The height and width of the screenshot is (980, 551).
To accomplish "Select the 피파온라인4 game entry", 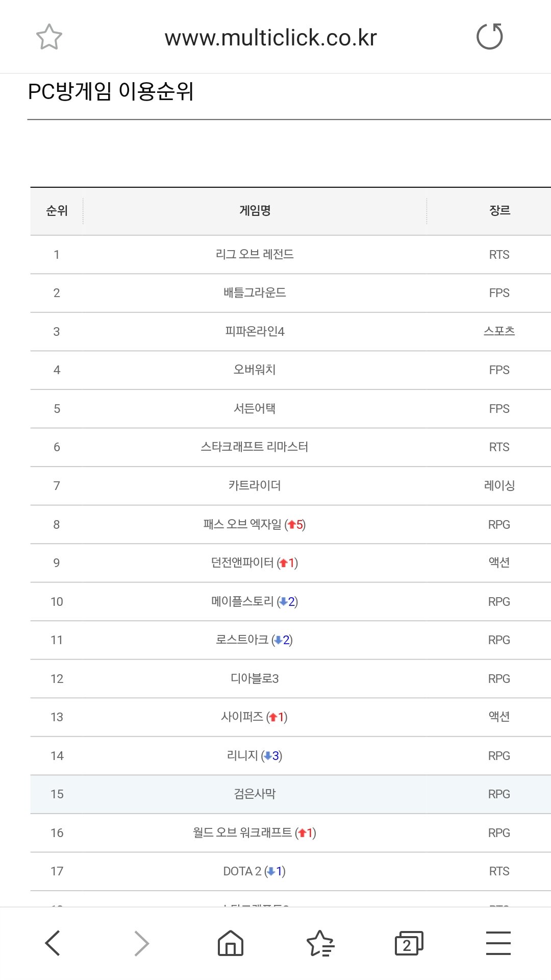I will [255, 332].
